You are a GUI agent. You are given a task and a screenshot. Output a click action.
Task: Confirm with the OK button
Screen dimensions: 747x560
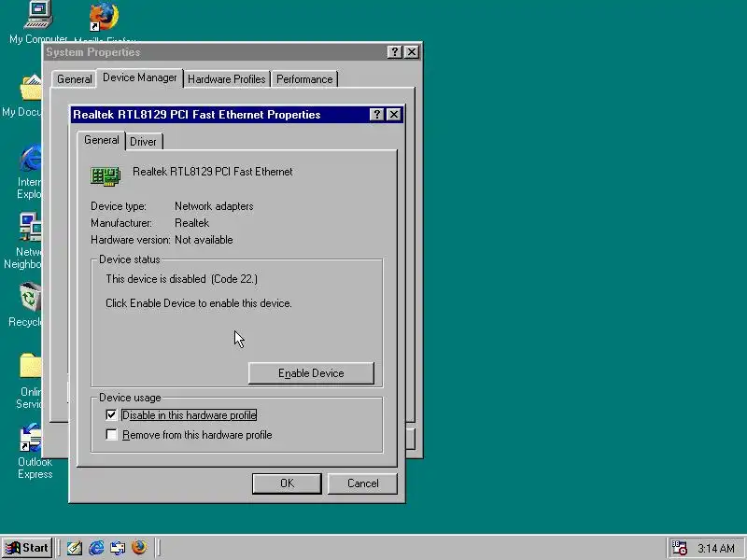coord(287,483)
